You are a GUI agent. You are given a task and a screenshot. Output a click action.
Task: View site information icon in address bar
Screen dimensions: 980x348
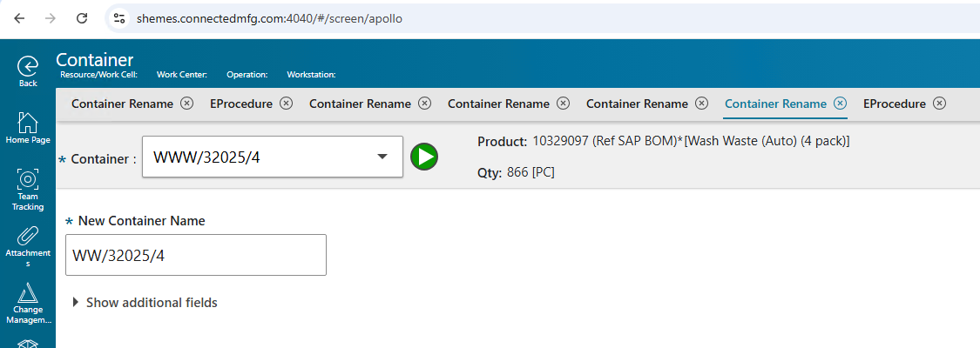tap(120, 17)
